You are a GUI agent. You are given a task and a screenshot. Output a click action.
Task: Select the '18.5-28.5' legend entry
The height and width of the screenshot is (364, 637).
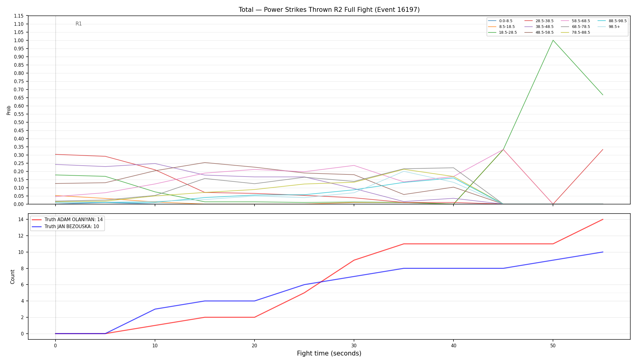(503, 32)
